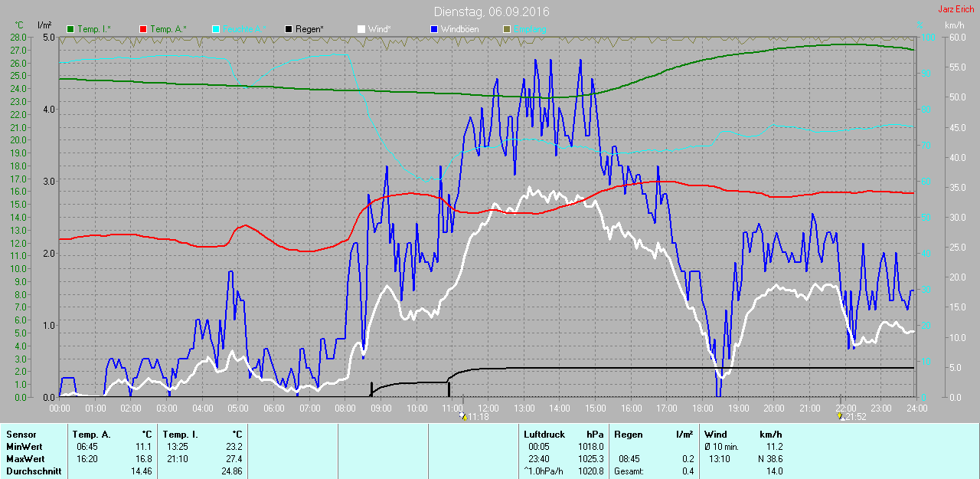Click the 'Windböen' legend label
The image size is (980, 479).
tap(459, 29)
